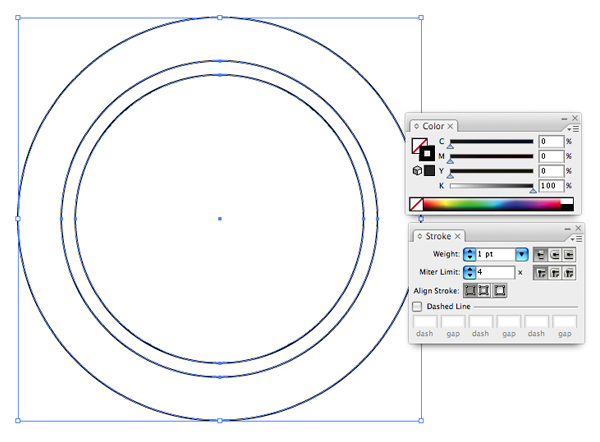Click the top-right bounding box handle
The height and width of the screenshot is (442, 600).
coord(421,18)
